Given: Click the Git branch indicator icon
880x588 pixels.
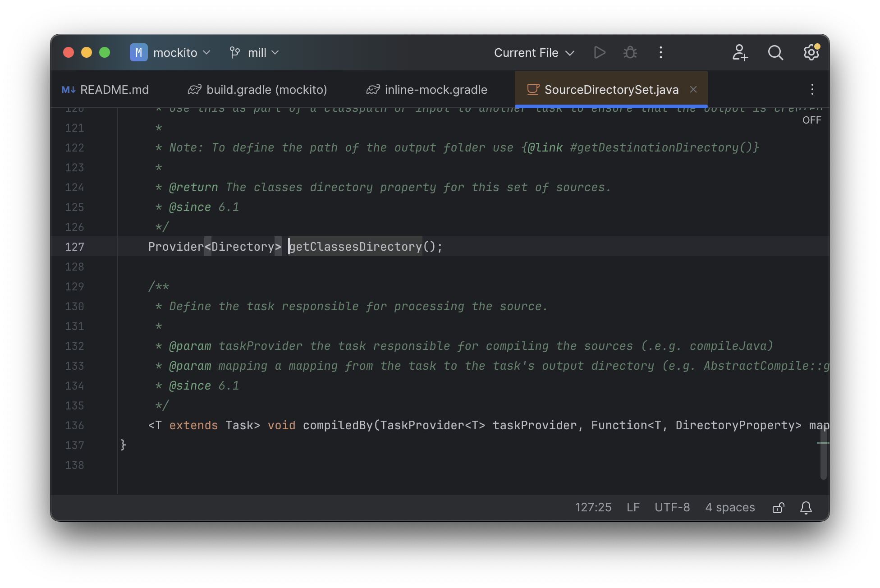Looking at the screenshot, I should [x=235, y=52].
